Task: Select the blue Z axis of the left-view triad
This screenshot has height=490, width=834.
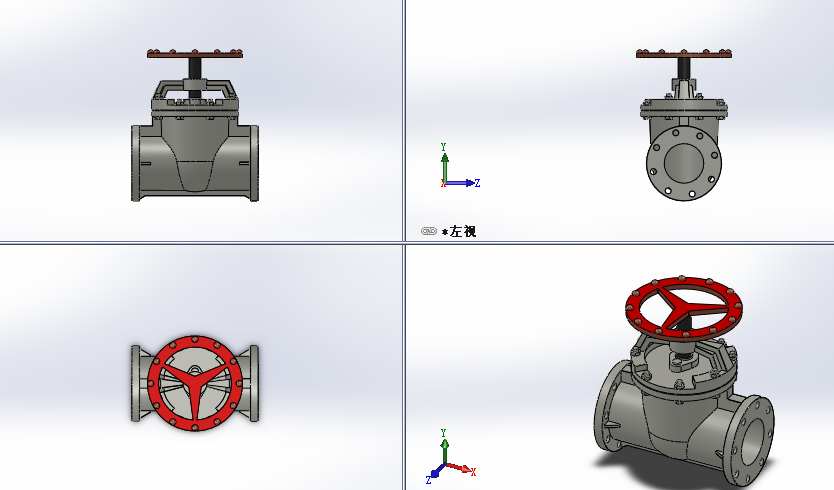Action: pos(462,183)
